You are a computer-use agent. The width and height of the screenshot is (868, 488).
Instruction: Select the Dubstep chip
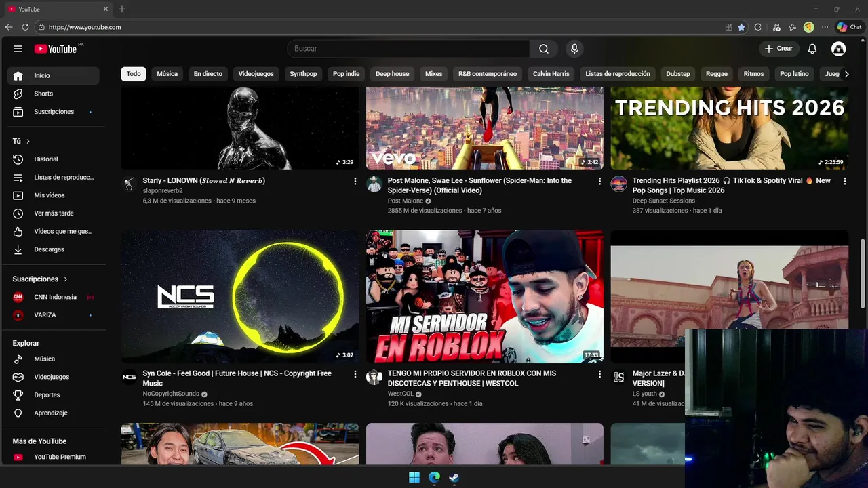[x=678, y=74]
